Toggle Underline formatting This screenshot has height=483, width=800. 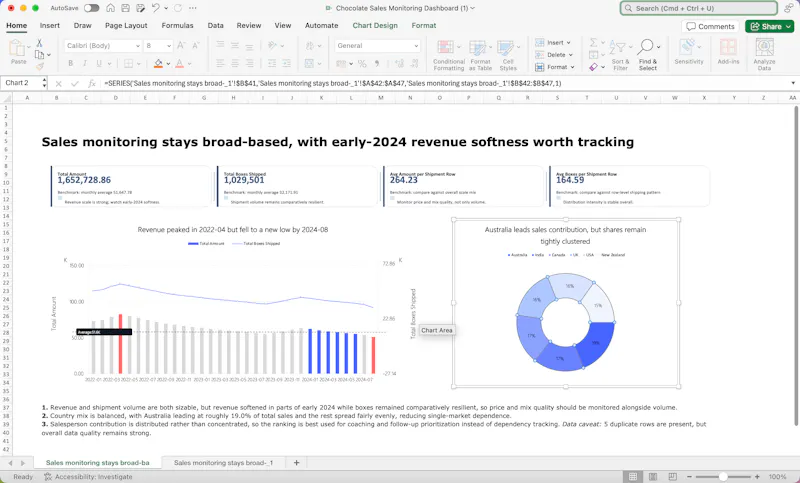[98, 63]
